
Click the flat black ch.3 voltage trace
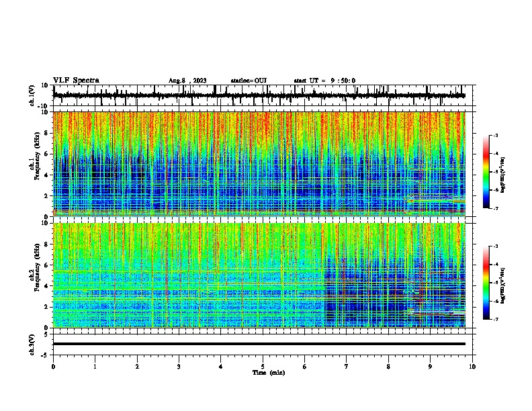point(259,344)
